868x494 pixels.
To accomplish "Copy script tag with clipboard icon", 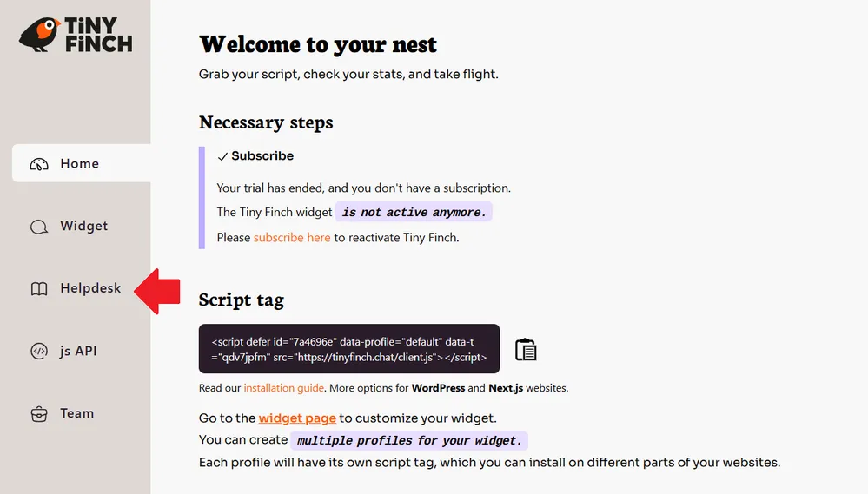I will pos(526,349).
